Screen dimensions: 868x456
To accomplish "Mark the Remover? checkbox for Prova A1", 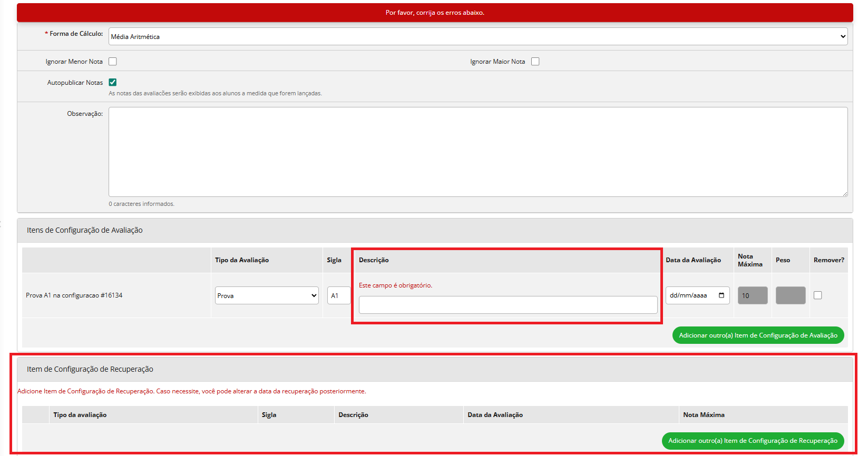I will (x=818, y=295).
